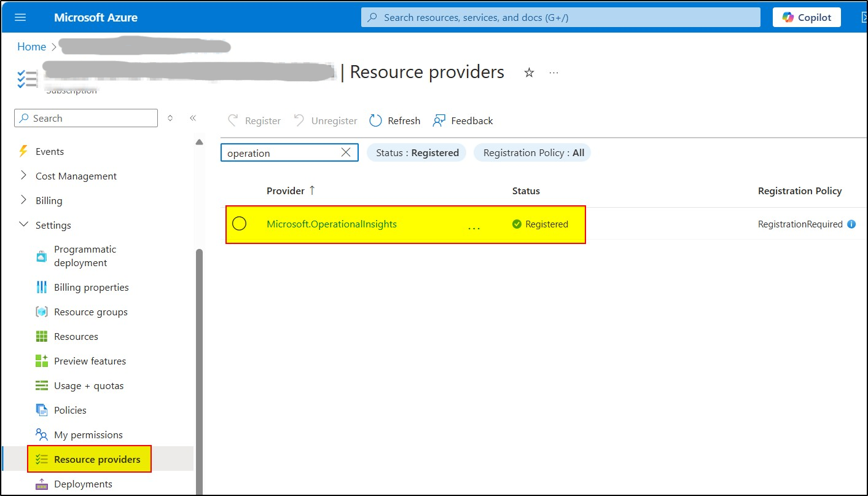Click the green Resources grid icon

[x=41, y=336]
